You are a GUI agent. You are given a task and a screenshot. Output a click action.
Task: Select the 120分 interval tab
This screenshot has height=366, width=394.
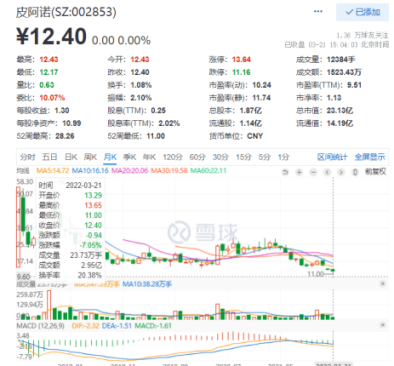(x=173, y=157)
